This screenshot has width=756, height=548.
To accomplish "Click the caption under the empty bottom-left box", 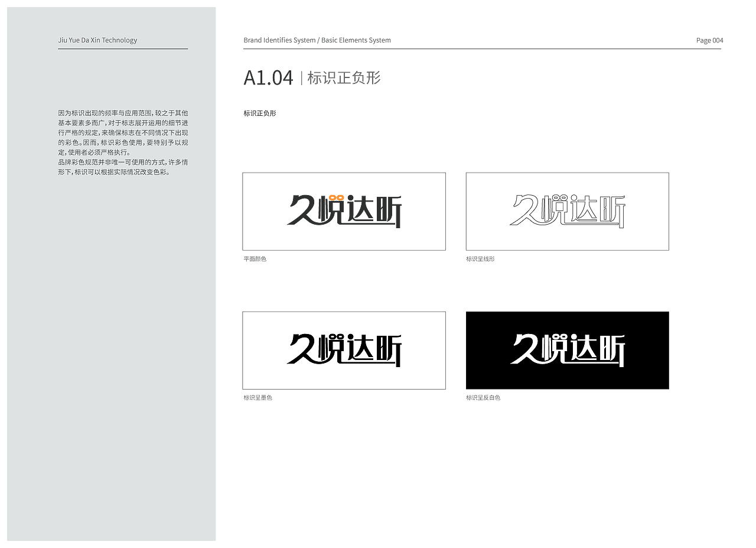I will 258,397.
